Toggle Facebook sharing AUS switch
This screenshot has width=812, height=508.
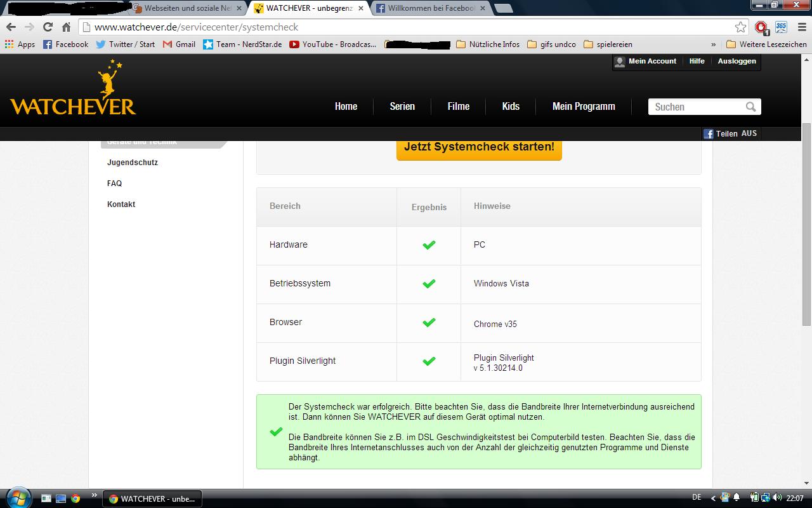click(x=749, y=133)
